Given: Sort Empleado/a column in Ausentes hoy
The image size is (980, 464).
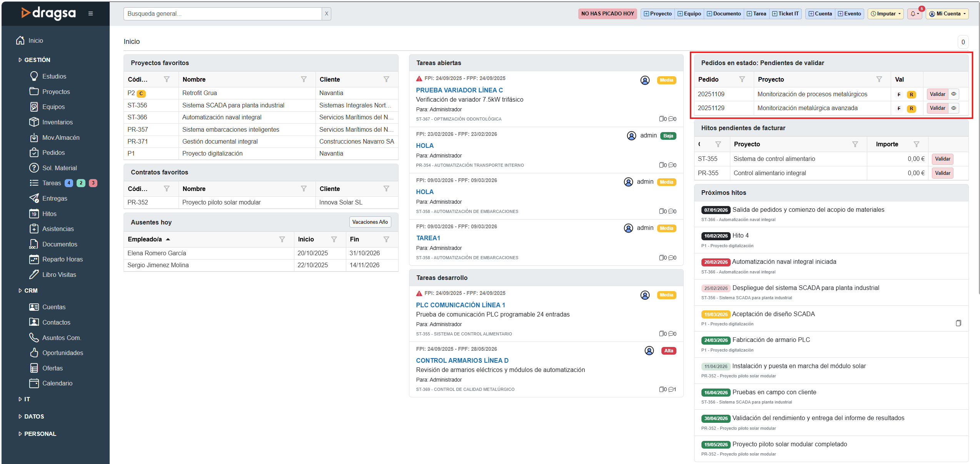Looking at the screenshot, I should pos(145,239).
